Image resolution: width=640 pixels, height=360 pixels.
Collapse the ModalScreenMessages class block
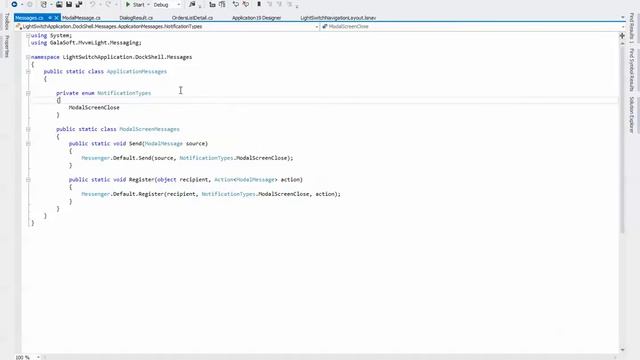click(28, 129)
